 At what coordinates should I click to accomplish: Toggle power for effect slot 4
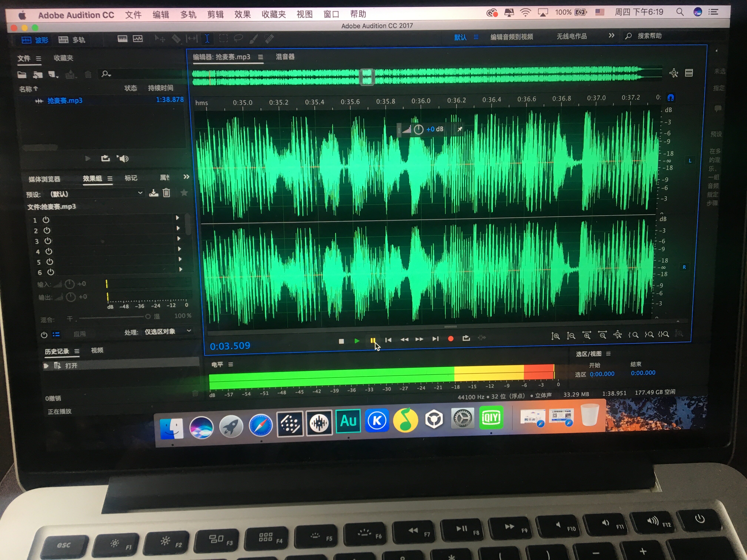pos(49,251)
